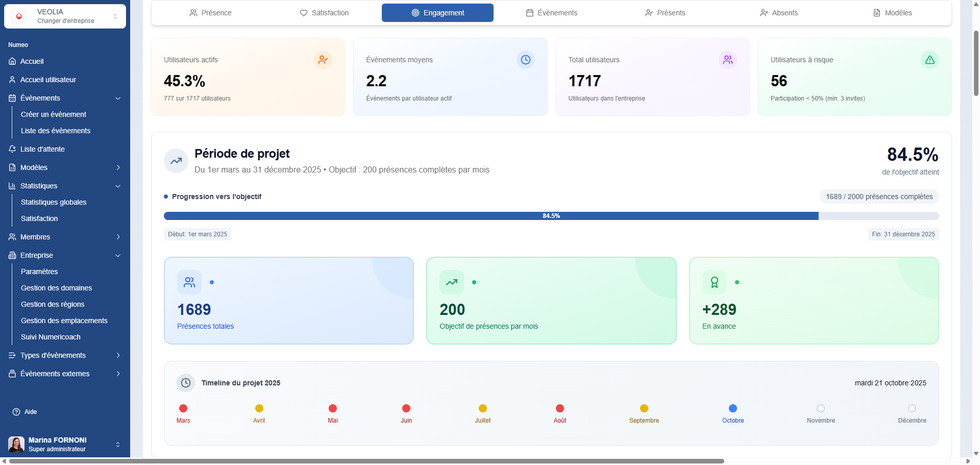Image resolution: width=980 pixels, height=465 pixels.
Task: Click the clock icon next to Timeline du projet
Action: tap(186, 383)
